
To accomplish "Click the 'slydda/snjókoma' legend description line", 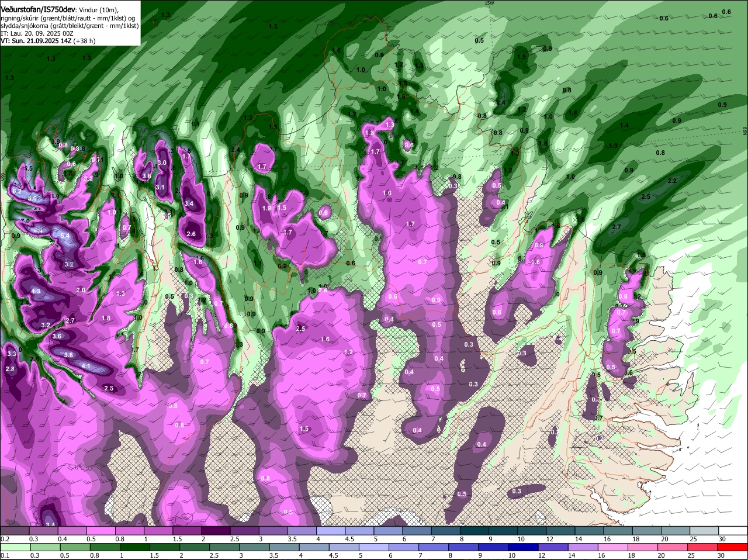I will 70,26.
